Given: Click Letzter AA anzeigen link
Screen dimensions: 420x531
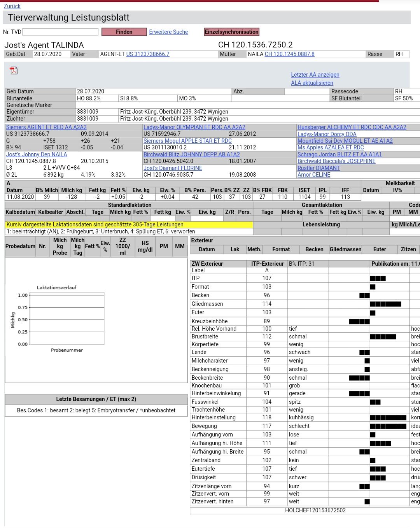Looking at the screenshot, I should [x=315, y=75].
